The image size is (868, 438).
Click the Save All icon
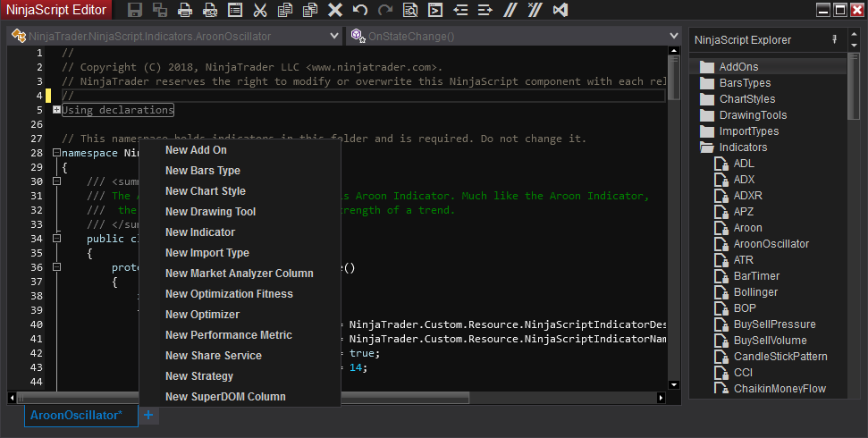coord(160,10)
